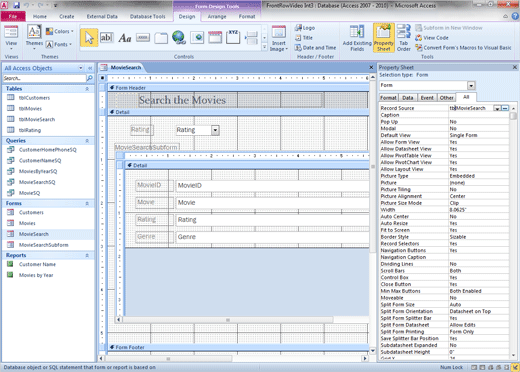Save the database with the floppy icon
Image resolution: width=520 pixels, height=372 pixels.
pos(17,5)
